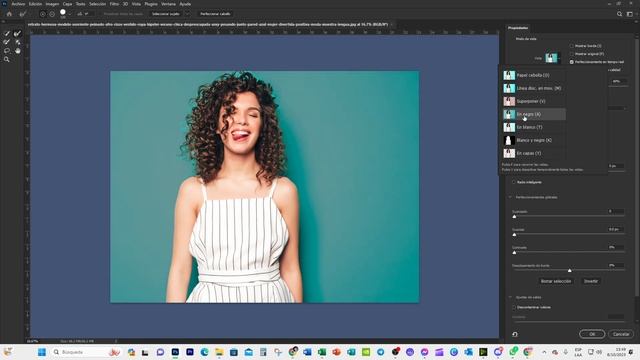Collapse Perfeccionamientos globales section
The height and width of the screenshot is (360, 640).
[510, 197]
